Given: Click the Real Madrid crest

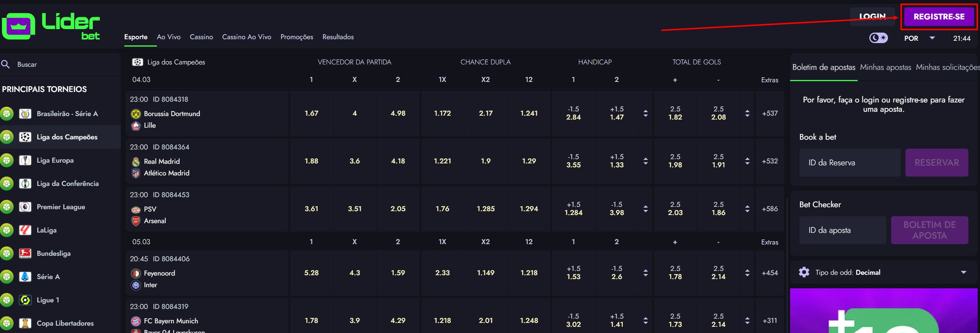Looking at the screenshot, I should click(x=136, y=161).
